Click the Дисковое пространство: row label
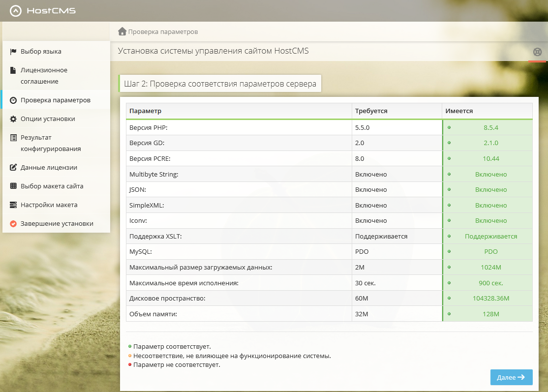 click(167, 299)
